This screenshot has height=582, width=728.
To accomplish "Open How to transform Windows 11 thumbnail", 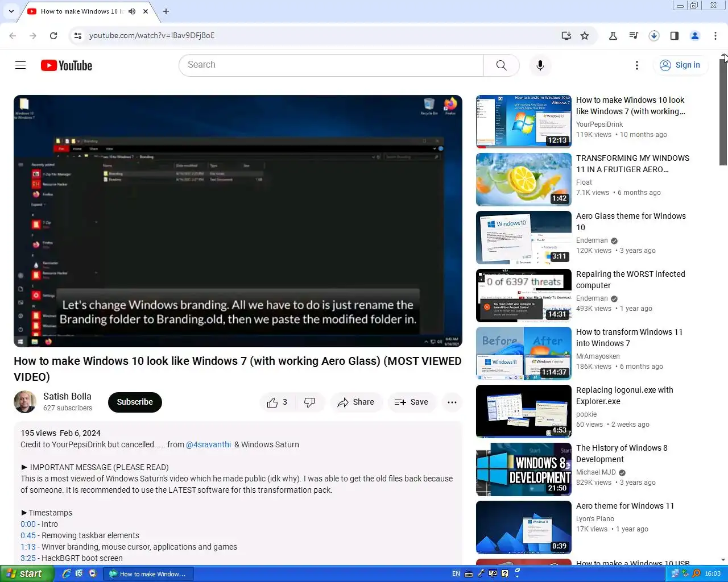I will pos(524,354).
